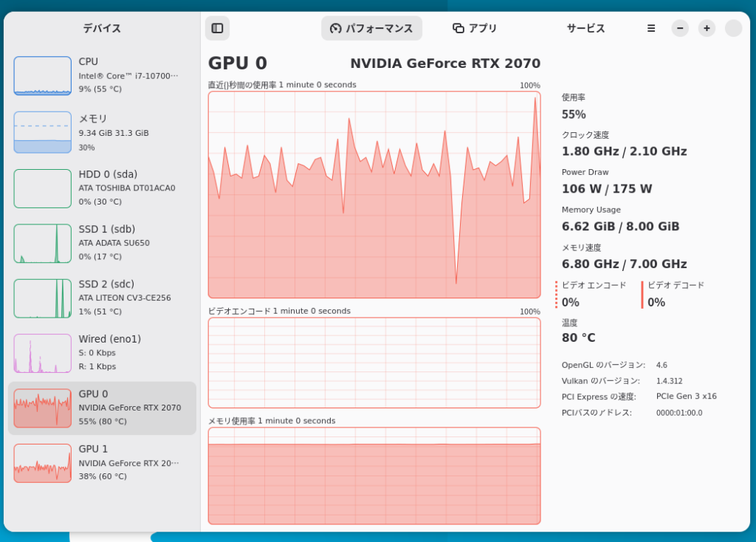The height and width of the screenshot is (542, 756).
Task: Open the hamburger main menu
Action: coord(651,28)
